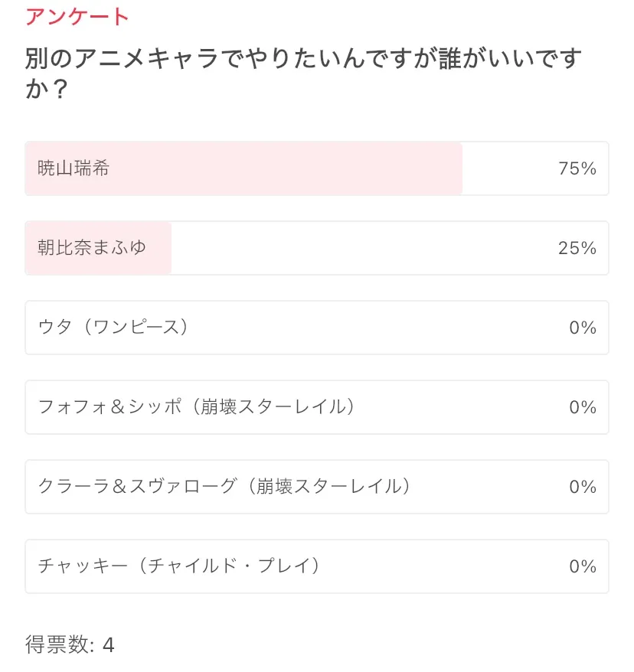Click the number 4 in vote count
Image resolution: width=634 pixels, height=672 pixels.
(x=108, y=644)
